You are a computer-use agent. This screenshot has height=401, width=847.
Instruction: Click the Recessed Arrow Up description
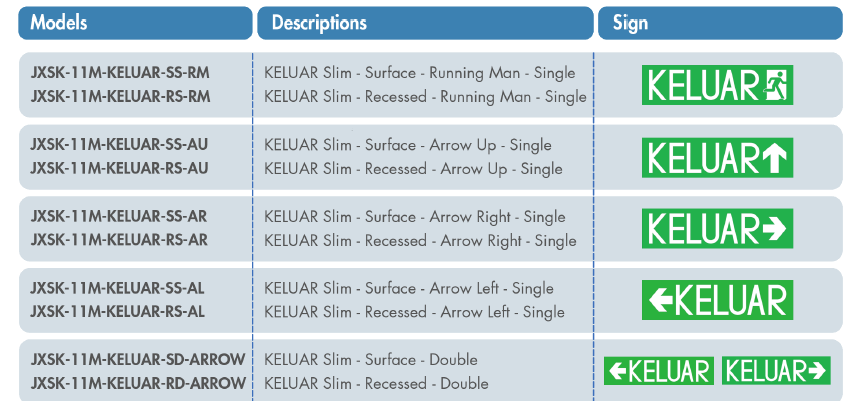413,169
